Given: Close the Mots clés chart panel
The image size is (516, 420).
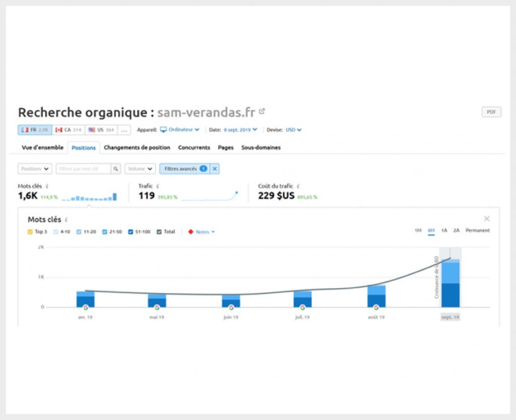Looking at the screenshot, I should [x=486, y=219].
